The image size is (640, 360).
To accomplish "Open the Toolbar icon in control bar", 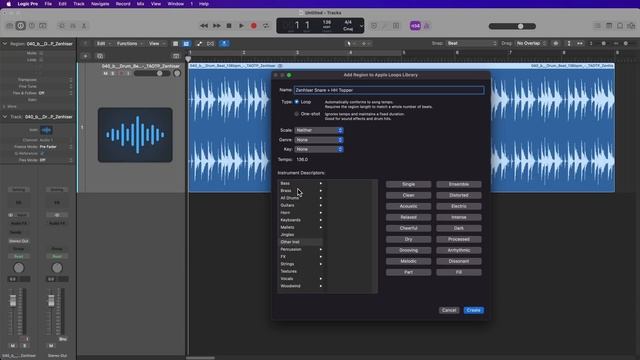I will click(x=42, y=26).
